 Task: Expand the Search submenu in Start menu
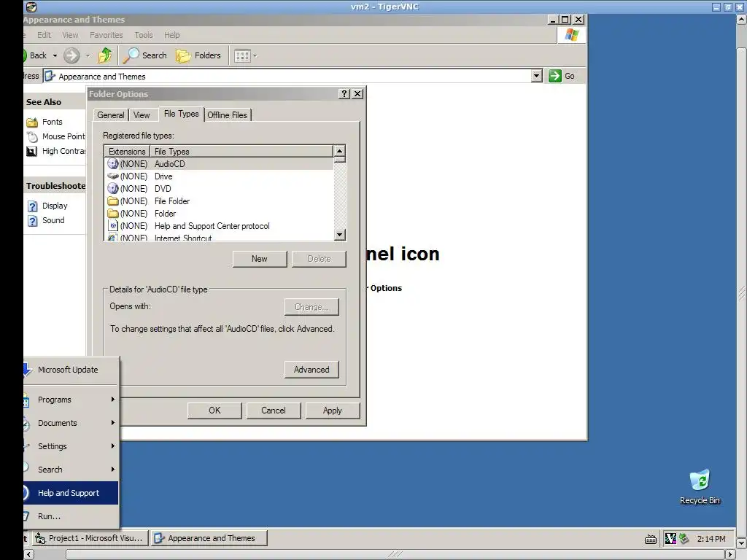click(x=71, y=470)
